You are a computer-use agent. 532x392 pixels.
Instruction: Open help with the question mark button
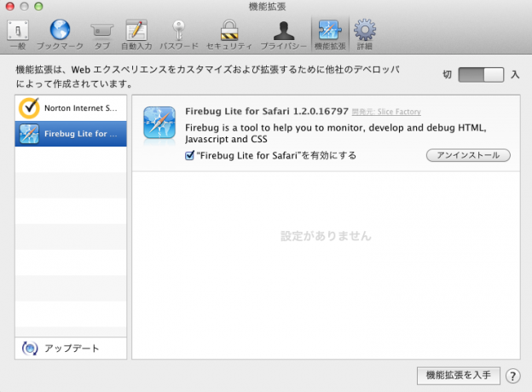click(x=512, y=376)
